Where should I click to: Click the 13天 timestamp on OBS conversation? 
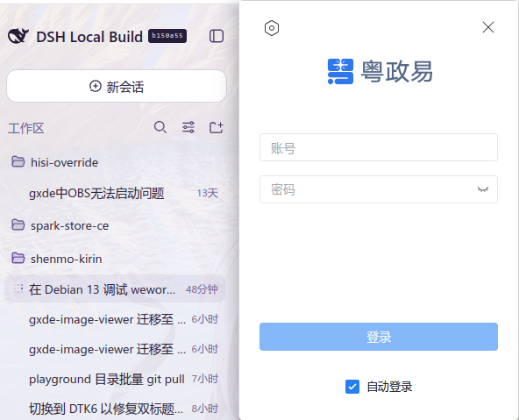[x=208, y=193]
